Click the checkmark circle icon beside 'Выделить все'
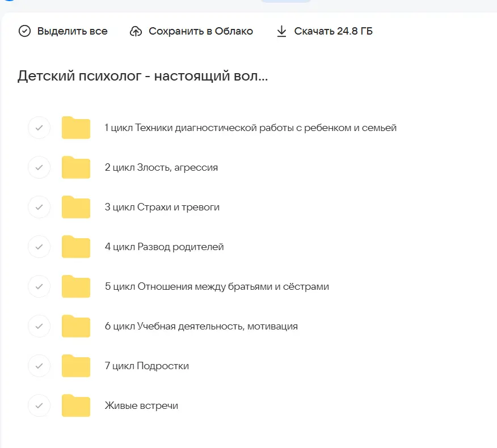 point(24,31)
